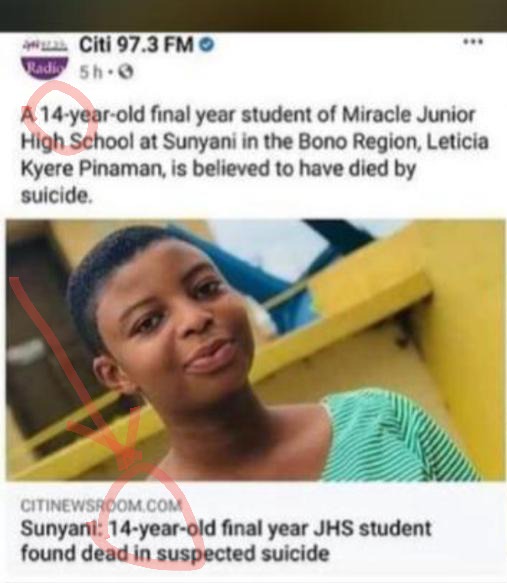Click the dark bar above the post
The width and height of the screenshot is (507, 583).
tap(254, 16)
